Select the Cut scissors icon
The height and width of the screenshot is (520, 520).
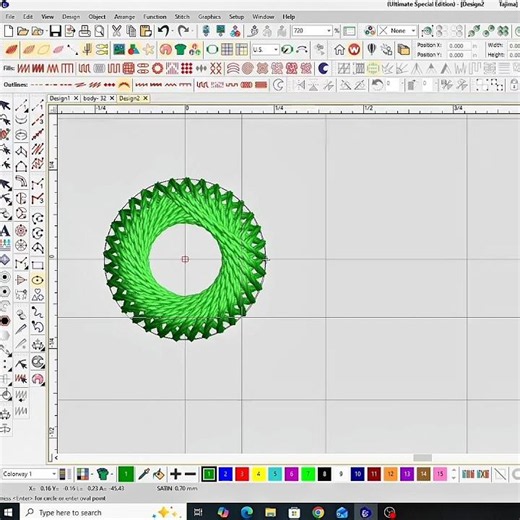pos(116,31)
